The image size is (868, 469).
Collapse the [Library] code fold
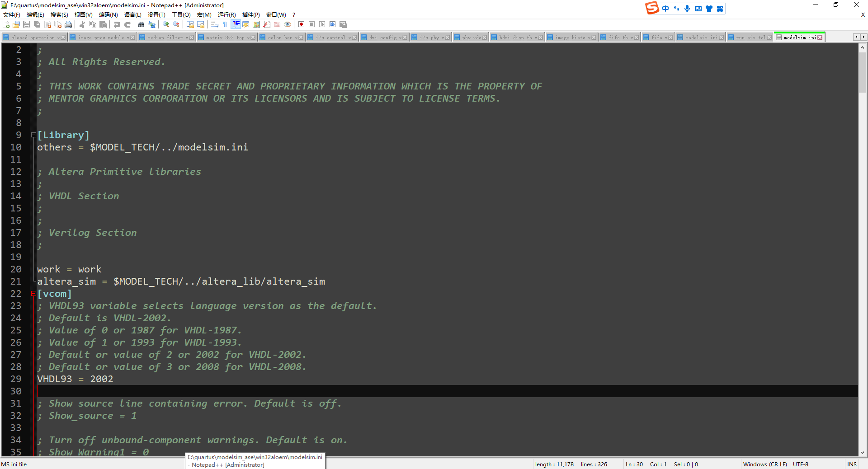point(33,135)
